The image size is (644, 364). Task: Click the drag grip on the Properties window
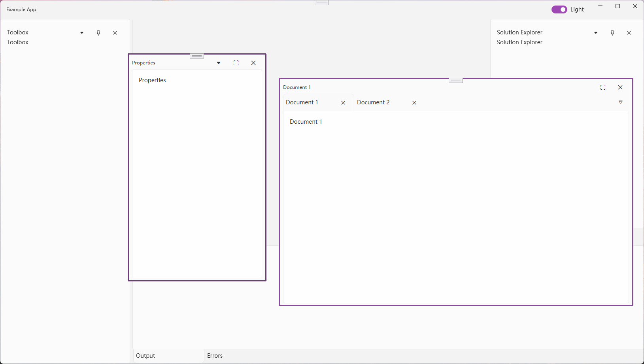click(196, 56)
